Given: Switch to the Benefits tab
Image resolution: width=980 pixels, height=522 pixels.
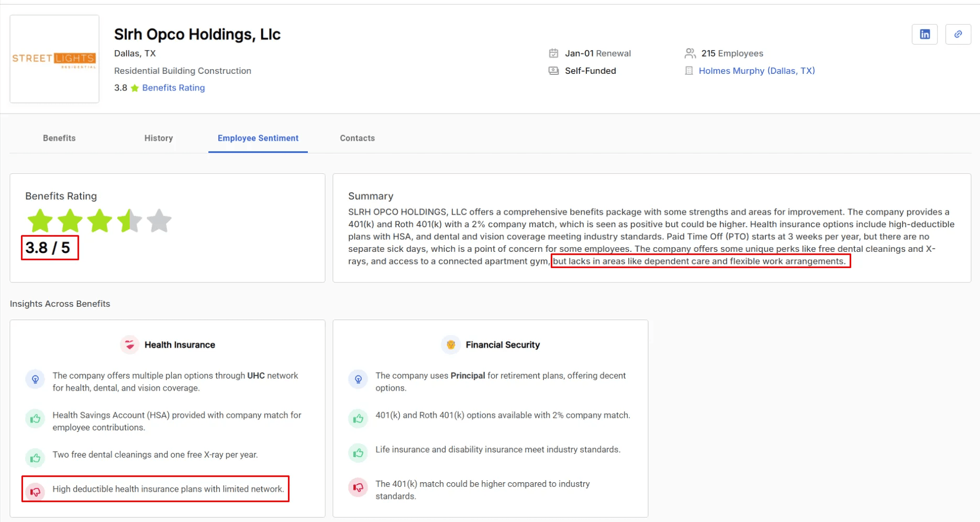Looking at the screenshot, I should click(x=59, y=138).
